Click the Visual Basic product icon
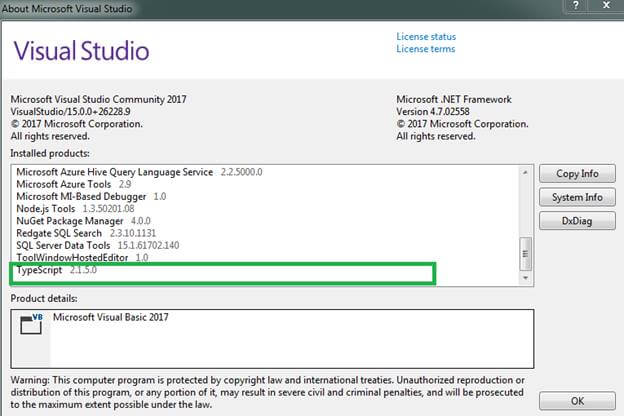Viewport: 624px width, 416px height. tap(31, 324)
